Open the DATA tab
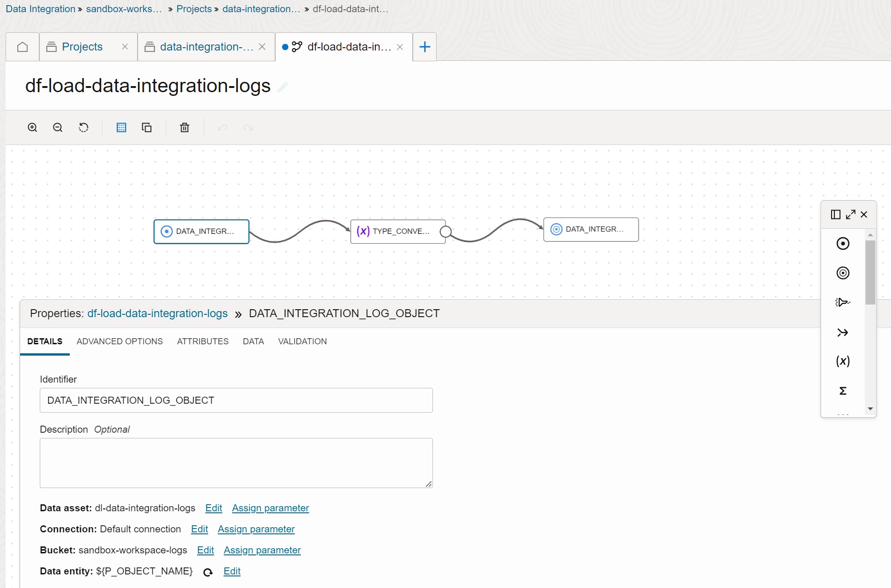This screenshot has width=891, height=588. pos(253,341)
